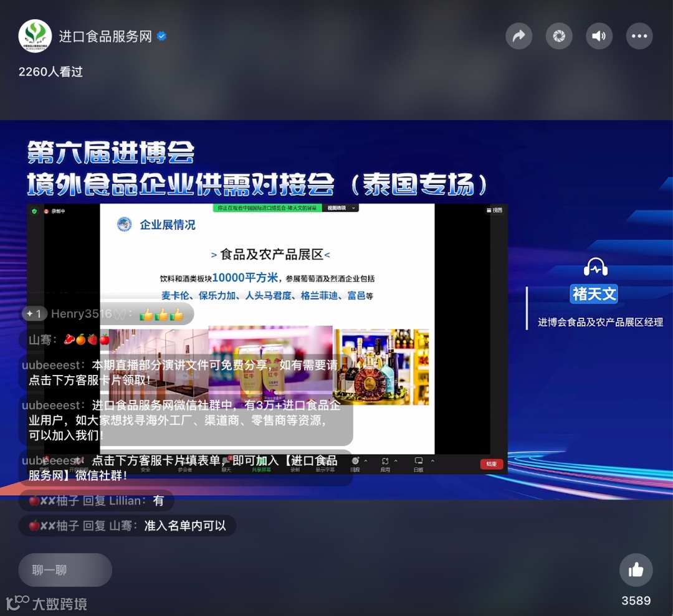Expand the arrow next to 应用
673x616 pixels.
click(x=396, y=461)
